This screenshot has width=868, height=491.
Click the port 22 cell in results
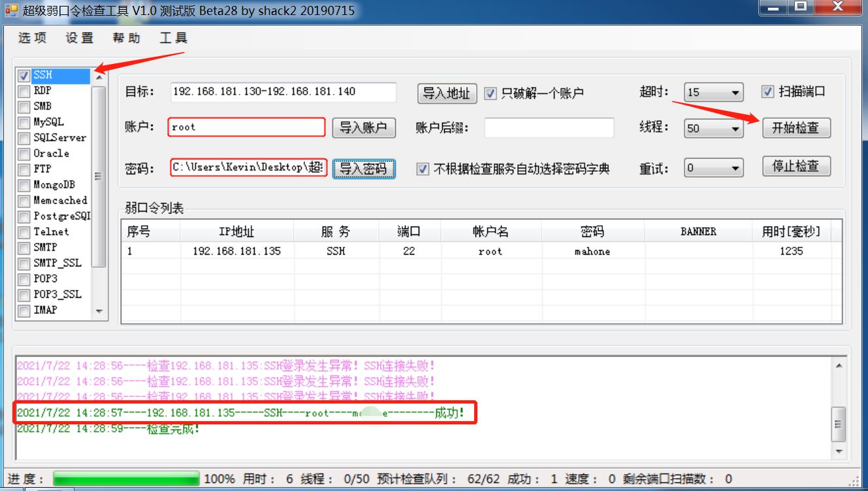tap(410, 251)
